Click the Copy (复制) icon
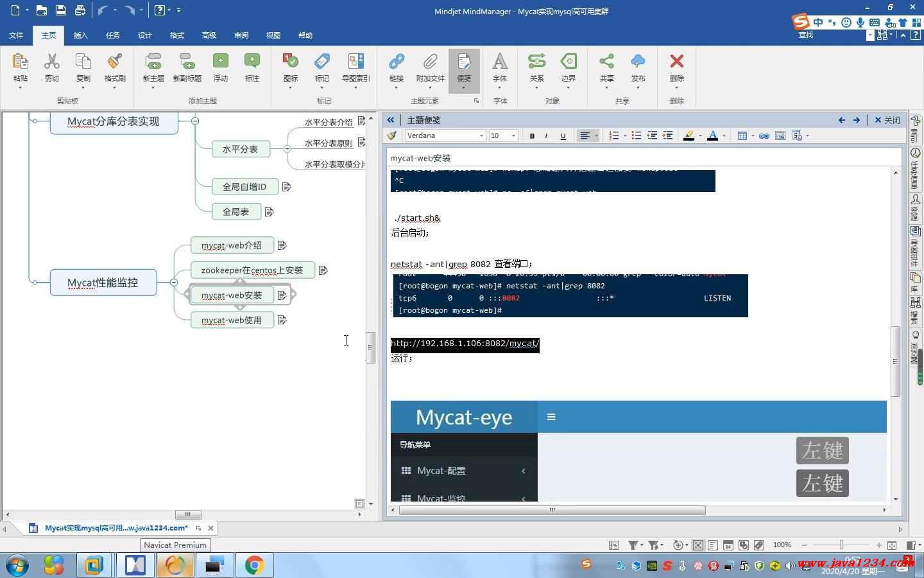Screen dimensions: 924x578 coord(83,62)
